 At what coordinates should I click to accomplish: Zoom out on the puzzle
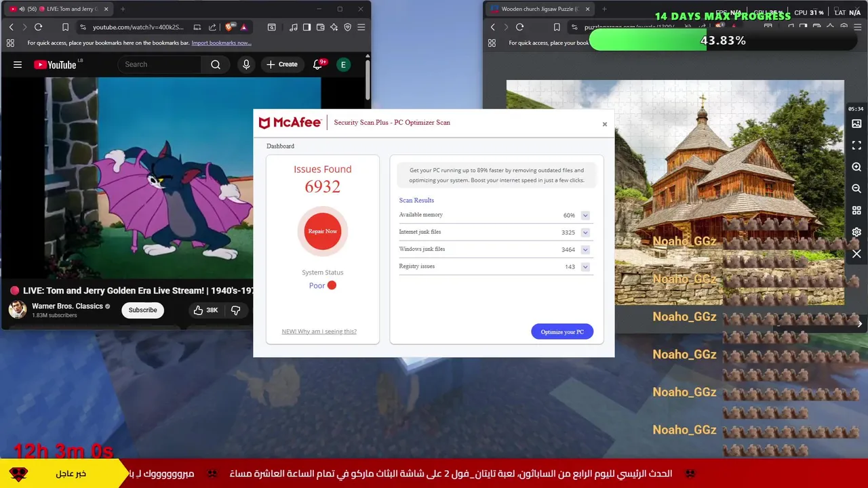[856, 189]
